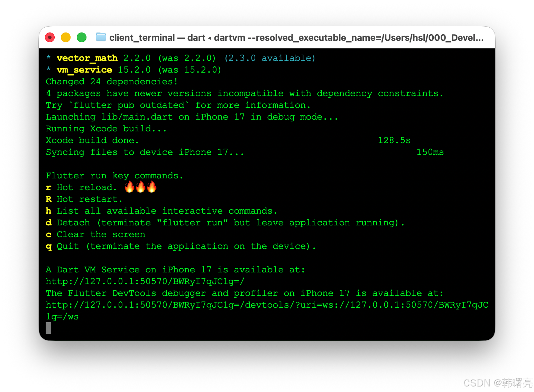Click the fire emojis after Hot reload

point(141,187)
